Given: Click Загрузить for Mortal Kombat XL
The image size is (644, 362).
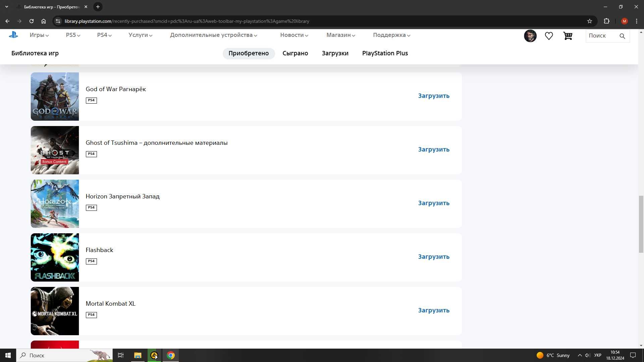Looking at the screenshot, I should [x=434, y=310].
